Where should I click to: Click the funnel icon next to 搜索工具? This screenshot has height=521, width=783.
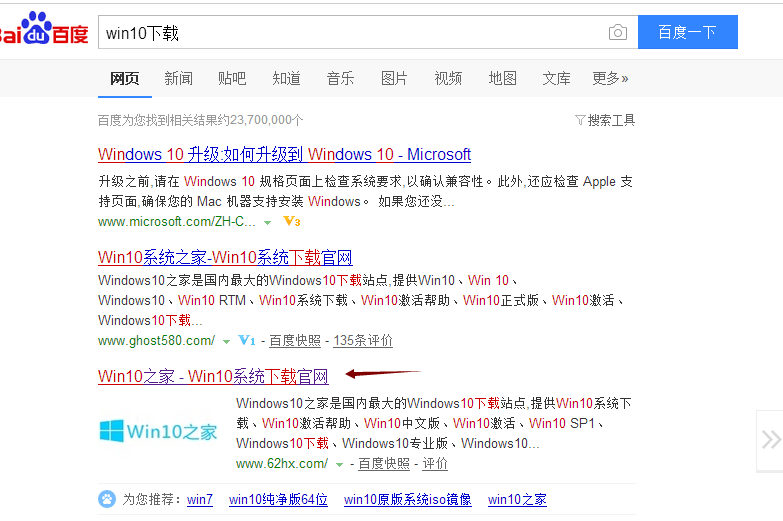[580, 120]
